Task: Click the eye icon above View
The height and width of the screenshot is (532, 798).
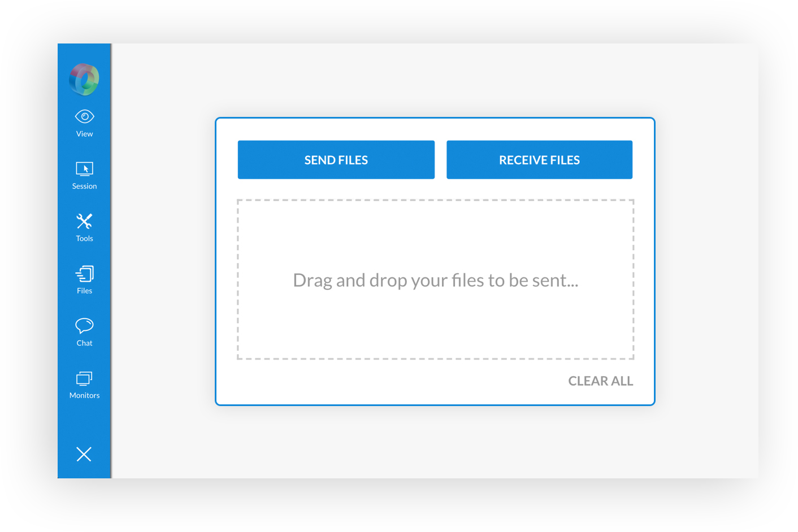Action: (84, 116)
